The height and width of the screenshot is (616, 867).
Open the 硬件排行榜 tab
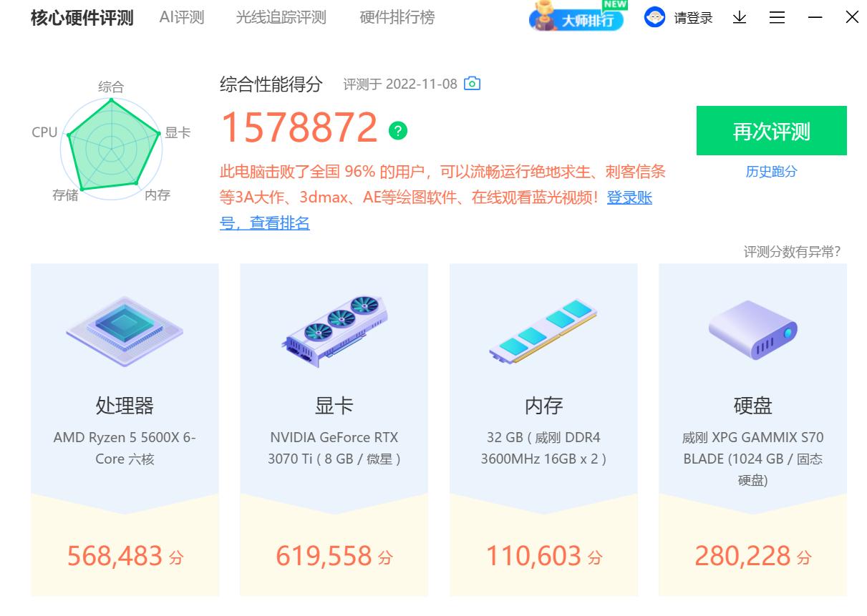click(x=397, y=17)
